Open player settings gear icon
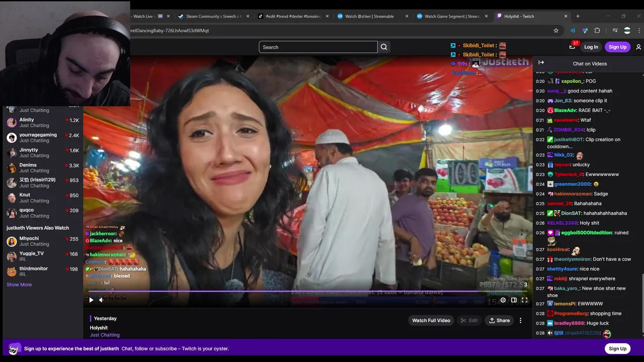 pos(503,300)
